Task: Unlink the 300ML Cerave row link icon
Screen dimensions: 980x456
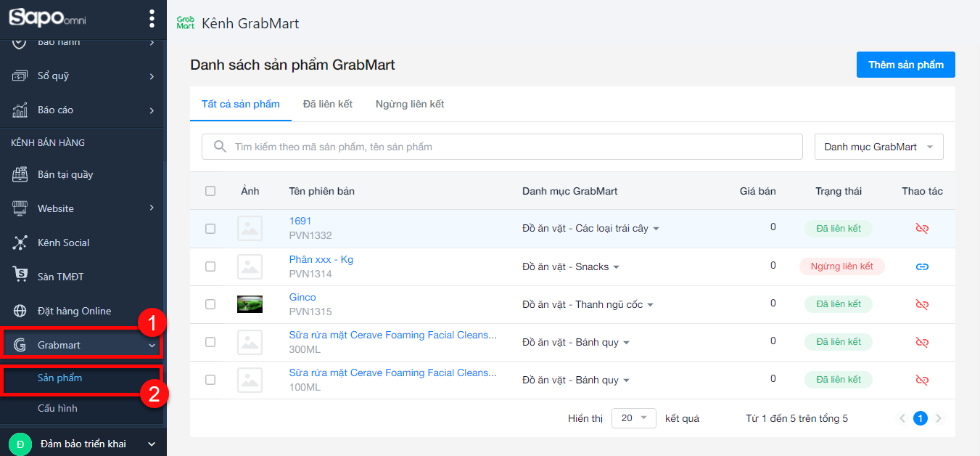Action: [922, 342]
